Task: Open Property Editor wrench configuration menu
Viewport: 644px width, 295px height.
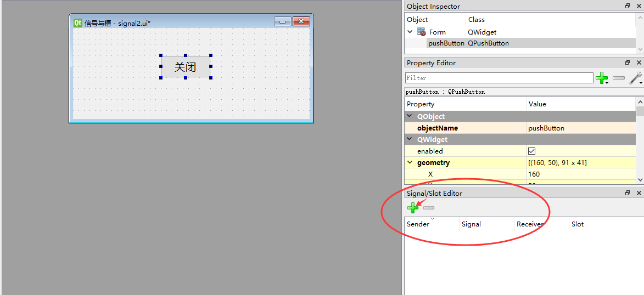Action: click(636, 78)
